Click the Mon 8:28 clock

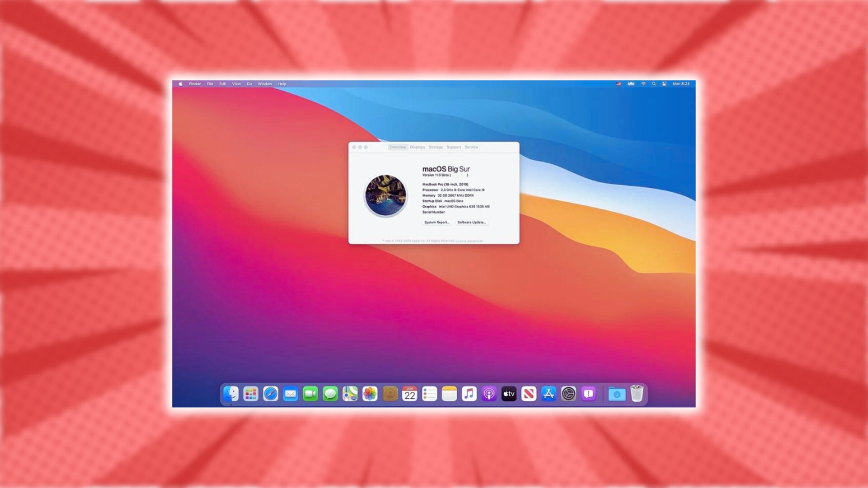click(681, 84)
